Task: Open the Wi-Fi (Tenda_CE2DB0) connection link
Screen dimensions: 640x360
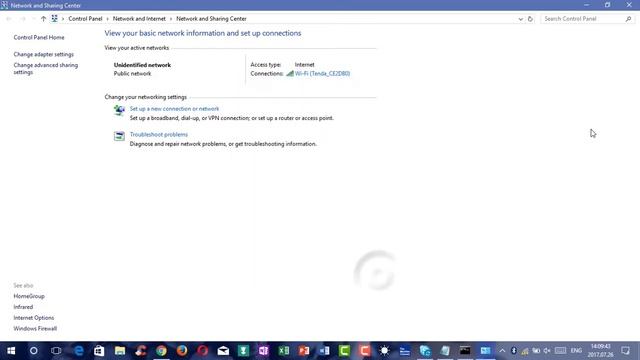Action: point(322,73)
